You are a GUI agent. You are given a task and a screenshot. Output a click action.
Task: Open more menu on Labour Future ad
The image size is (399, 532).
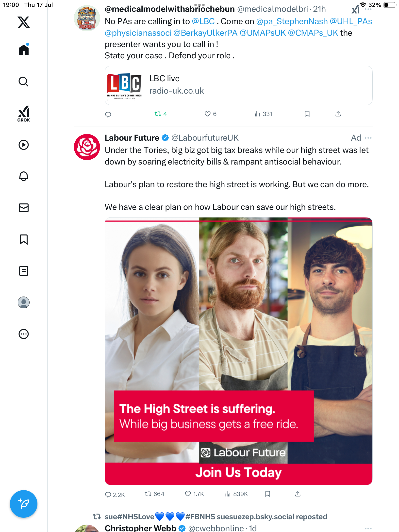point(368,138)
